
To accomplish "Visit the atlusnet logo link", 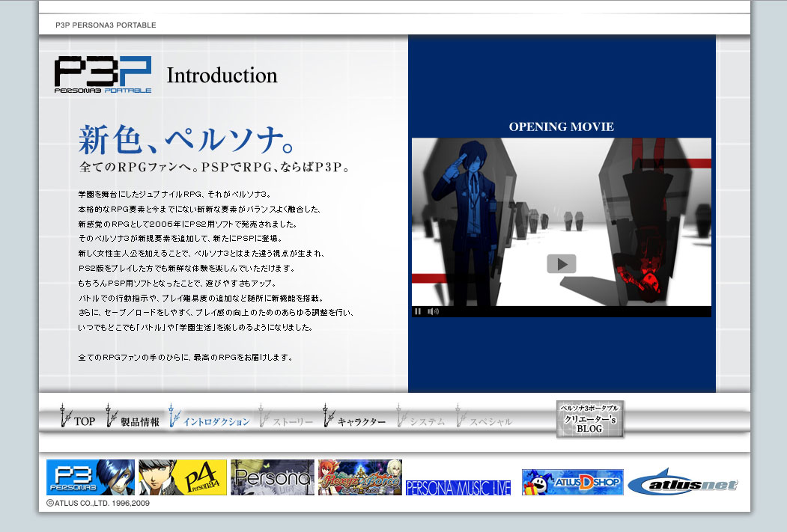I will 683,483.
